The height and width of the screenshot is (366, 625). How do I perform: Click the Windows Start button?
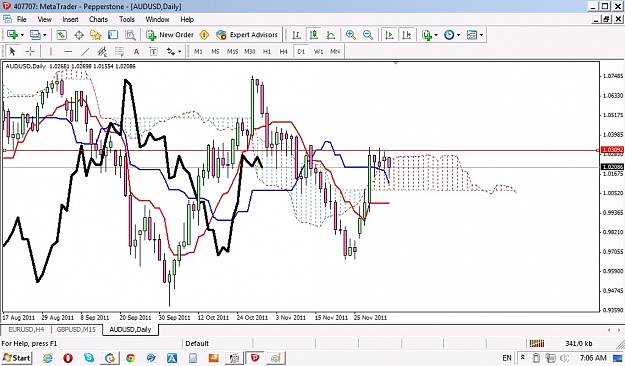pos(16,358)
